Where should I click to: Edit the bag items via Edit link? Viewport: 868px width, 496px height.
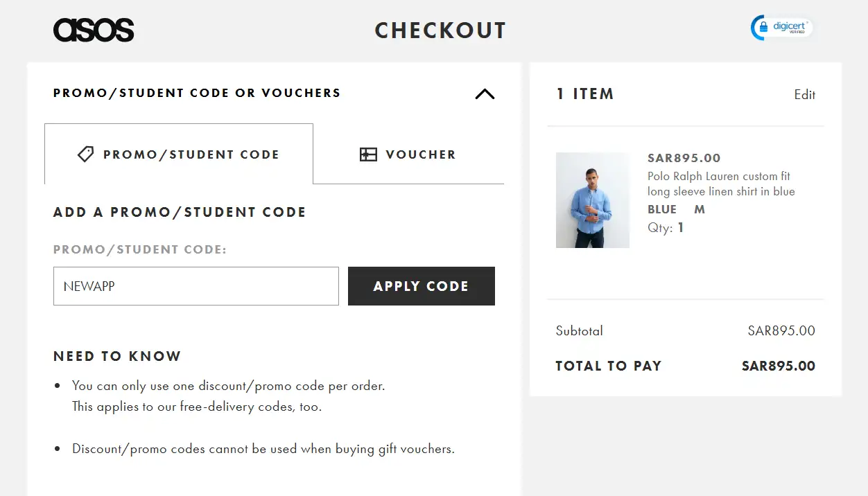[805, 95]
